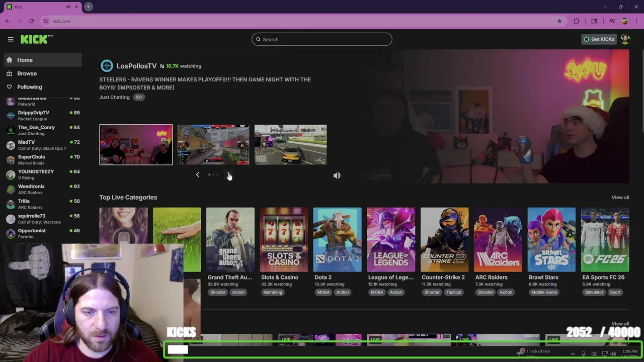
Task: Go back in browser history
Action: (x=8, y=21)
